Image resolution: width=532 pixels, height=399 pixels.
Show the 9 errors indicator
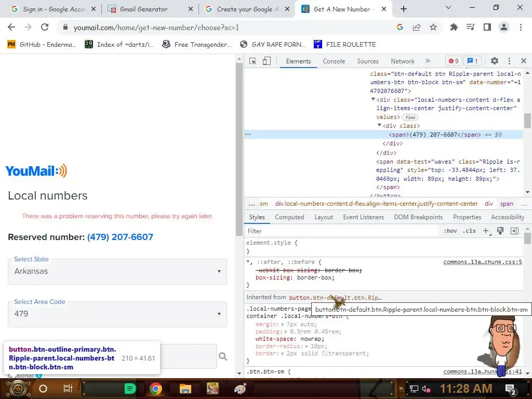click(454, 61)
